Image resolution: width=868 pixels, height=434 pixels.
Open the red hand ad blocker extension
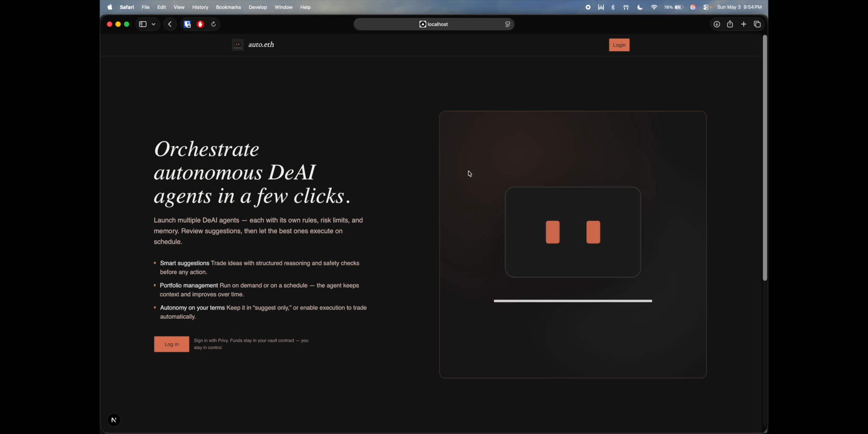click(x=200, y=24)
